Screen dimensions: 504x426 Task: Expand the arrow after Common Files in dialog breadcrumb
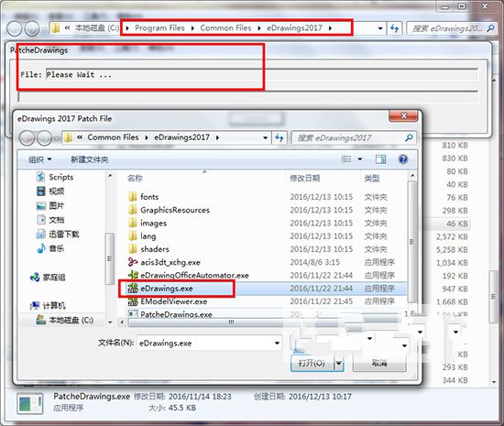[x=147, y=137]
